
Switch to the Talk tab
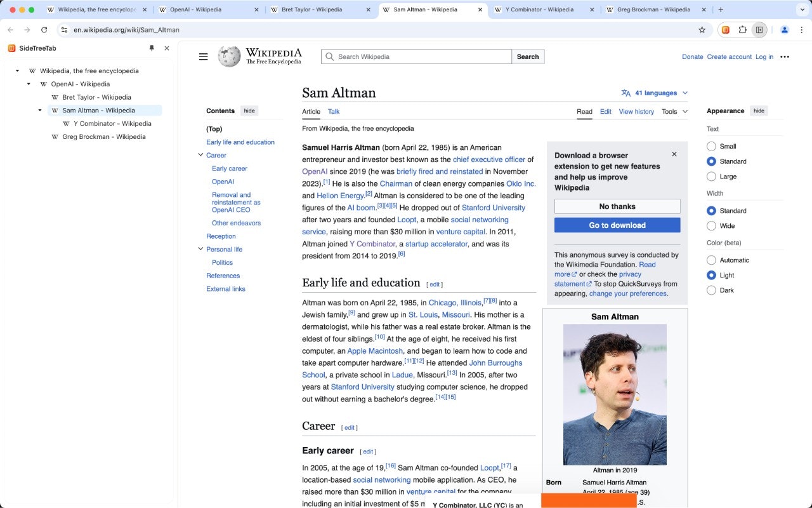334,112
